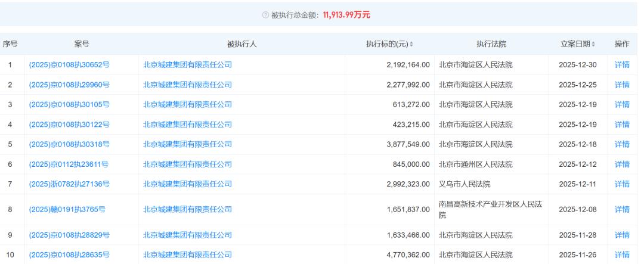This screenshot has height=264, width=644.
Task: View 详情 for the 义乌市人民法院 case
Action: pyautogui.click(x=622, y=184)
